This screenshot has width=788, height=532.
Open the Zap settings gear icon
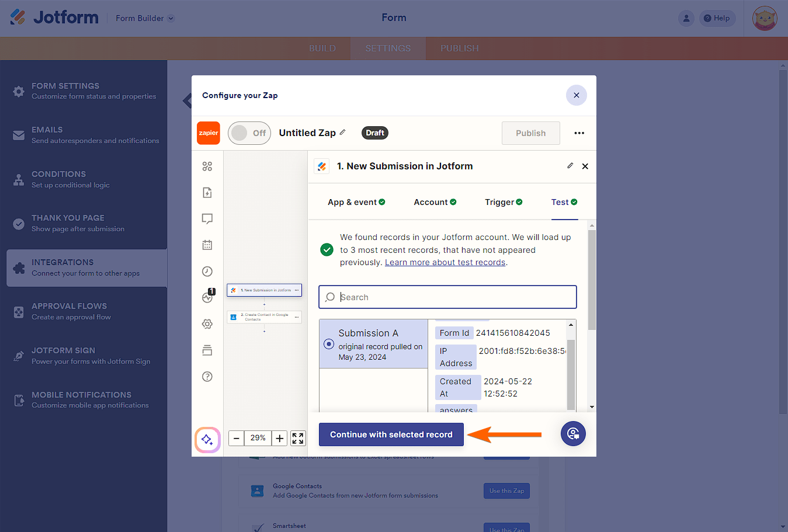coord(207,324)
